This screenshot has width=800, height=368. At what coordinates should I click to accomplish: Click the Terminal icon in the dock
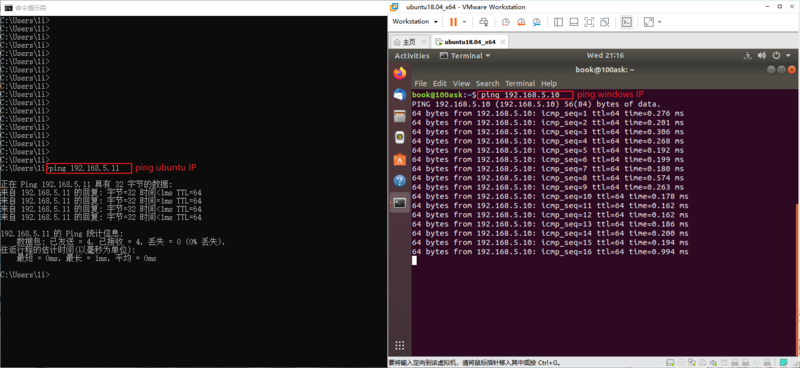coord(400,203)
